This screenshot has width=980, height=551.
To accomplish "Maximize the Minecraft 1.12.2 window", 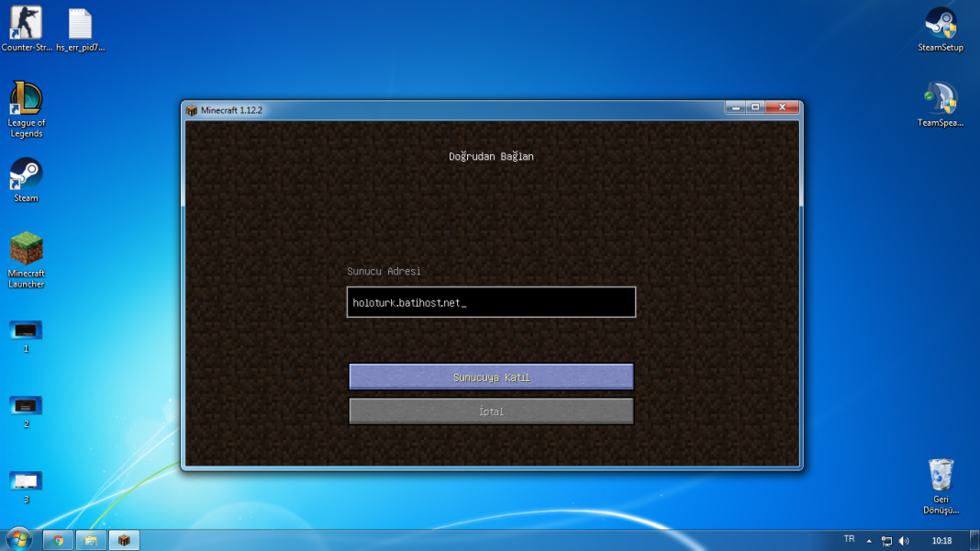I will [x=755, y=107].
